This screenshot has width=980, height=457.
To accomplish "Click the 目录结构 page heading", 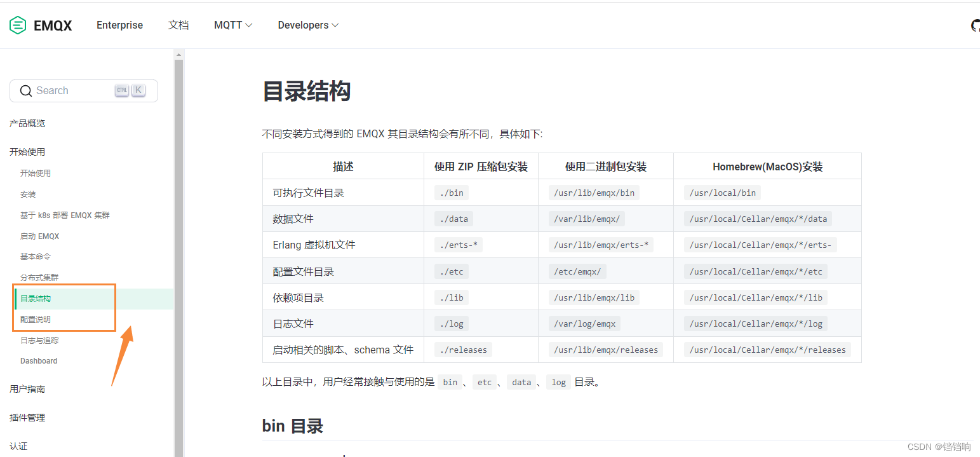I will pyautogui.click(x=306, y=92).
